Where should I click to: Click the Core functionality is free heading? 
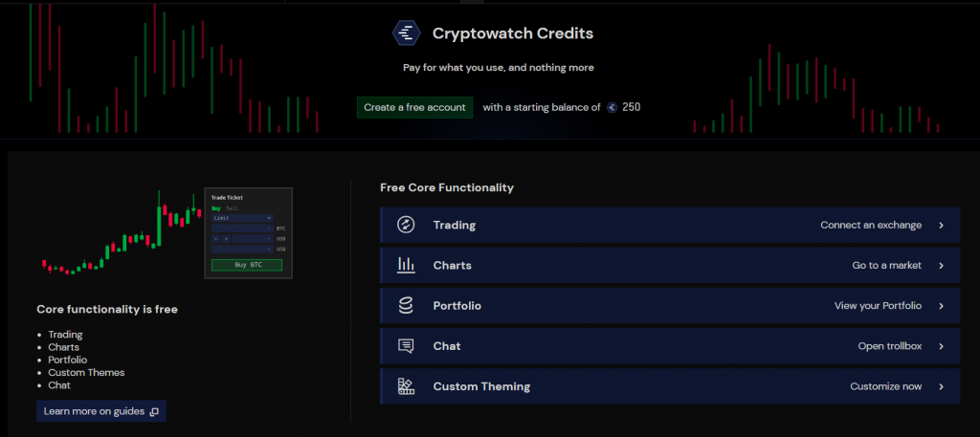coord(107,309)
